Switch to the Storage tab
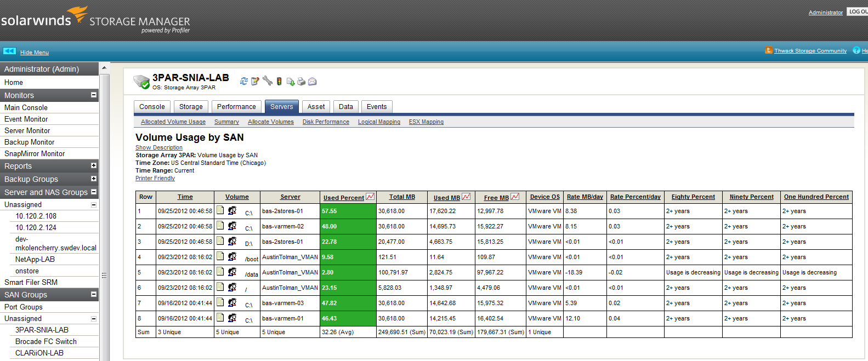The height and width of the screenshot is (361, 868). pos(191,107)
